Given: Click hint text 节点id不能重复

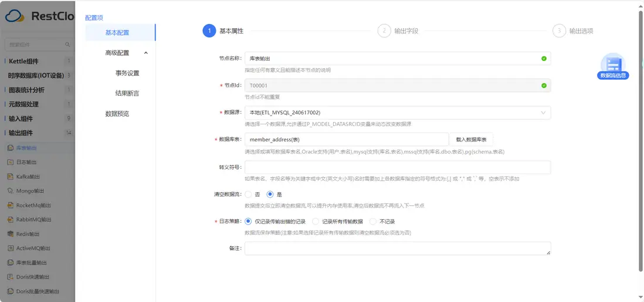Looking at the screenshot, I should point(262,97).
